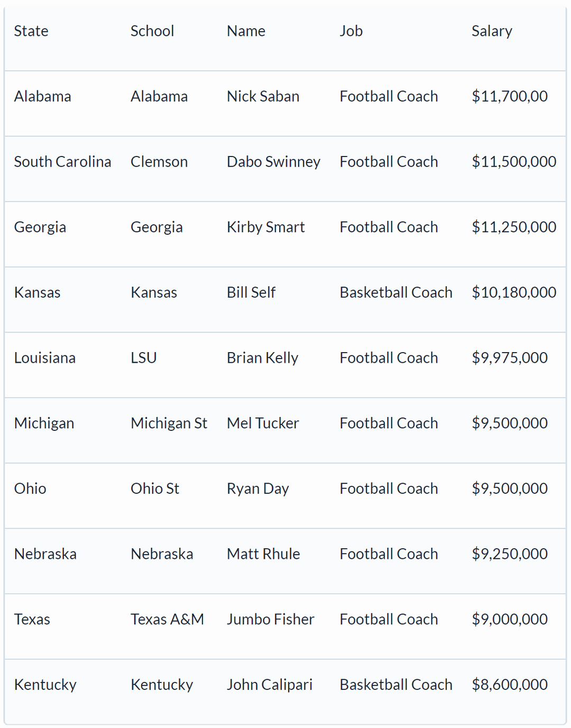Viewport: 571px width, 728px height.
Task: Select the Texas A&M school cell
Action: coord(167,619)
